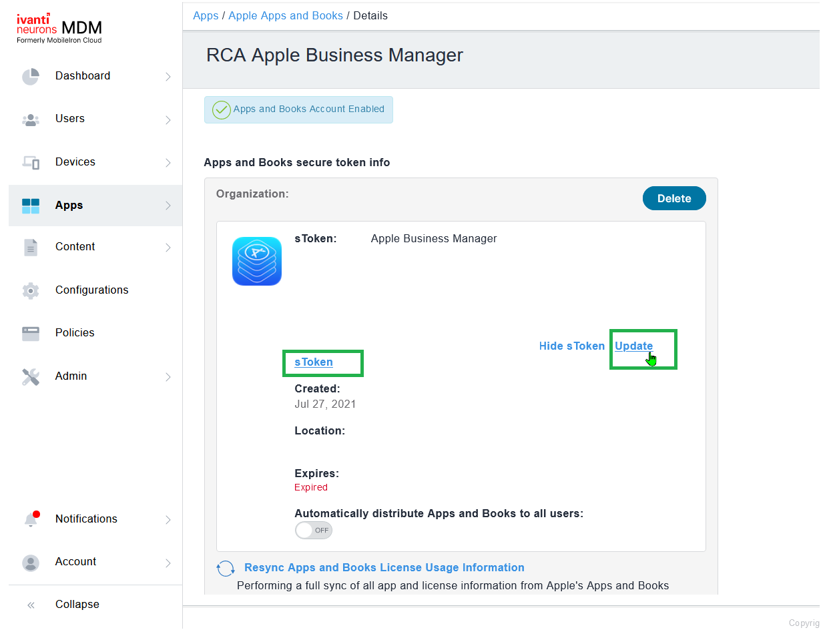Screen dimensions: 821x644
Task: Click the Admin wrench tools icon
Action: (x=31, y=376)
